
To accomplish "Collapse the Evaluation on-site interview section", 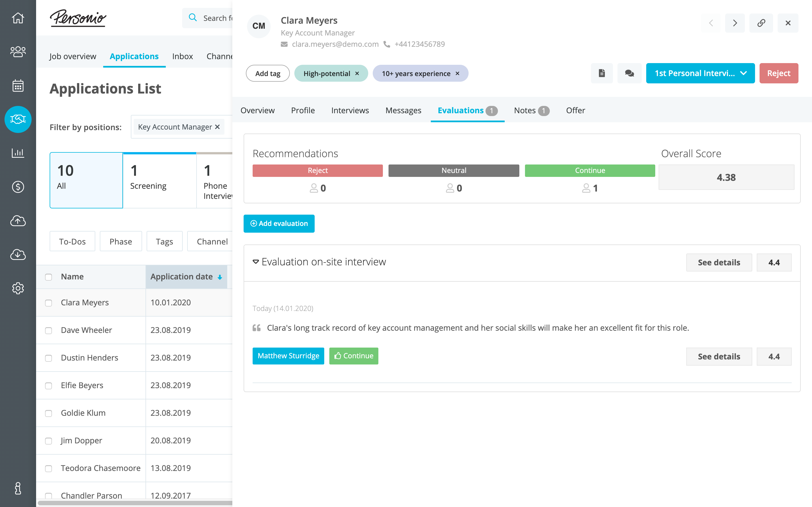I will click(256, 262).
